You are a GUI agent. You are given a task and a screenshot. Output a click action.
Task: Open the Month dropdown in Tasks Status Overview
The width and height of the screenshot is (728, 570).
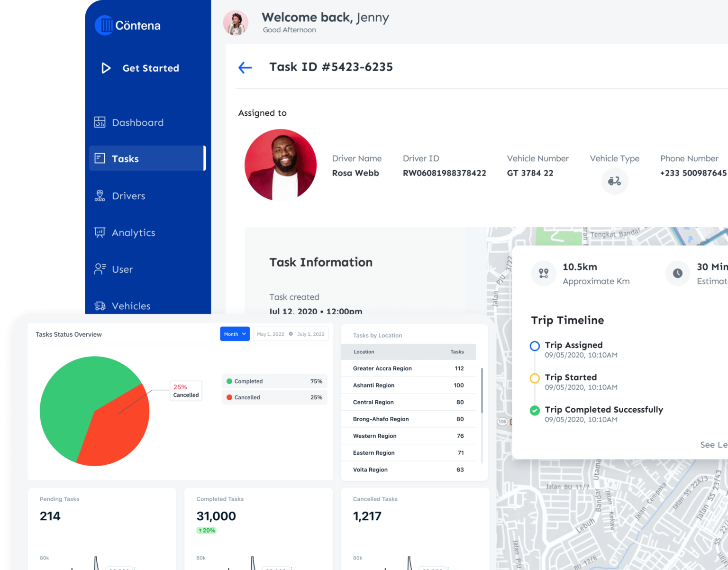click(235, 334)
